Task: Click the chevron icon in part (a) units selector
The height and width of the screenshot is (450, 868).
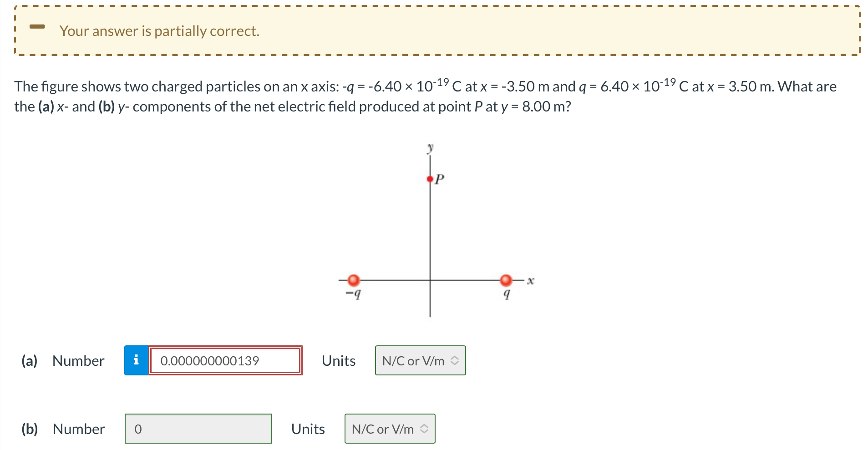Action: 456,360
